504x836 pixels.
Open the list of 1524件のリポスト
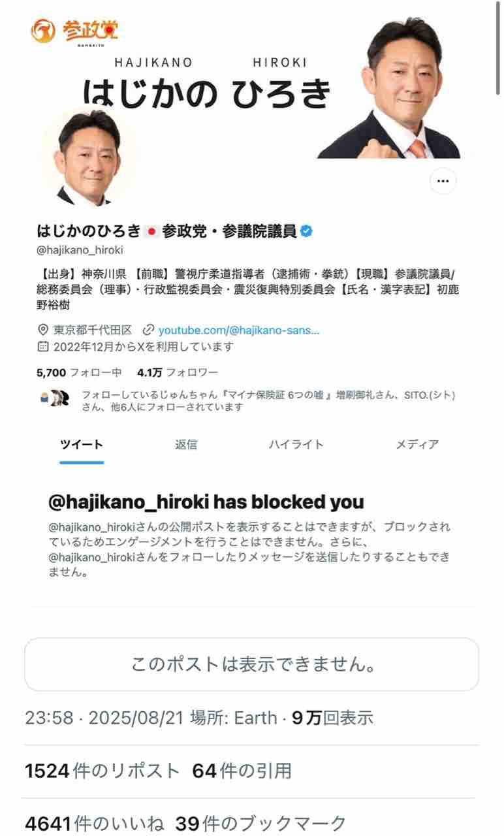(102, 771)
